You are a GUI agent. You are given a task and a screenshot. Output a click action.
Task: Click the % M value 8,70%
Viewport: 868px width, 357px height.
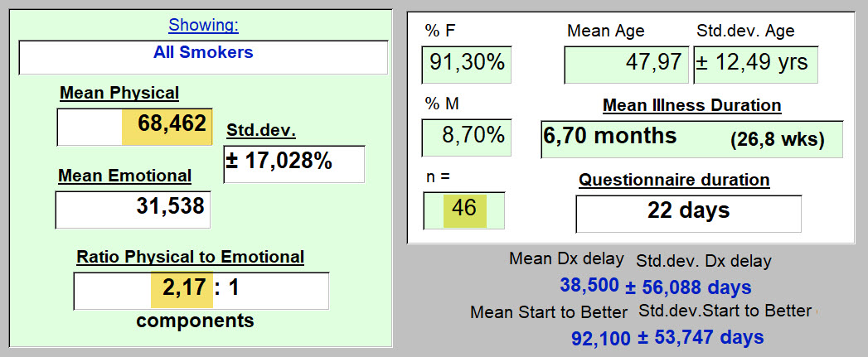[x=466, y=137]
